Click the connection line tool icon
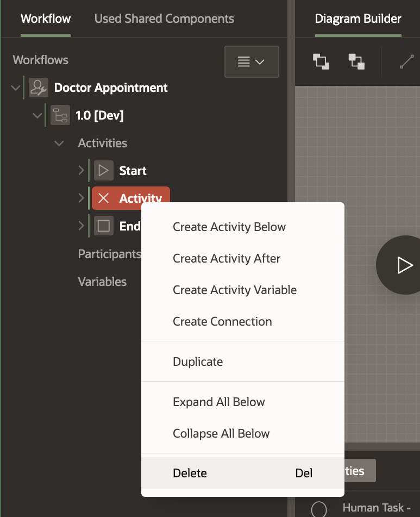The width and height of the screenshot is (420, 517). [406, 61]
